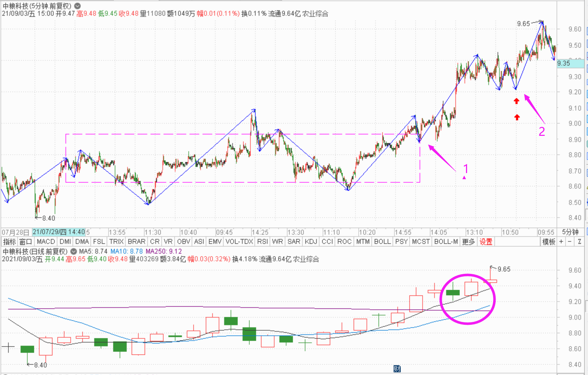Open the 指标 tab
The width and height of the screenshot is (588, 375).
click(x=9, y=242)
